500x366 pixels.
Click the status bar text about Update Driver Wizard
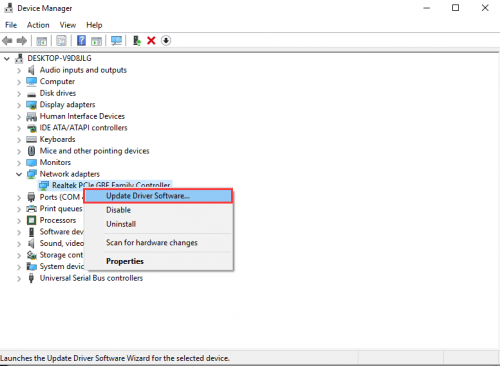pyautogui.click(x=115, y=358)
